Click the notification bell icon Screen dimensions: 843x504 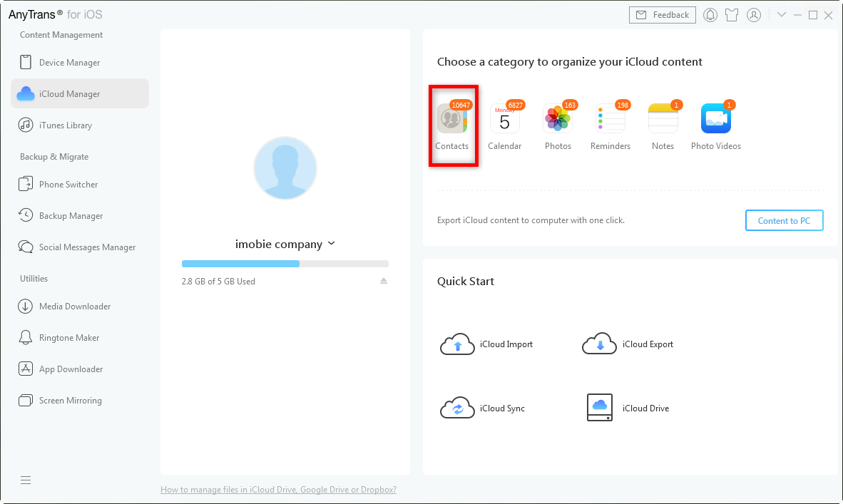point(710,15)
